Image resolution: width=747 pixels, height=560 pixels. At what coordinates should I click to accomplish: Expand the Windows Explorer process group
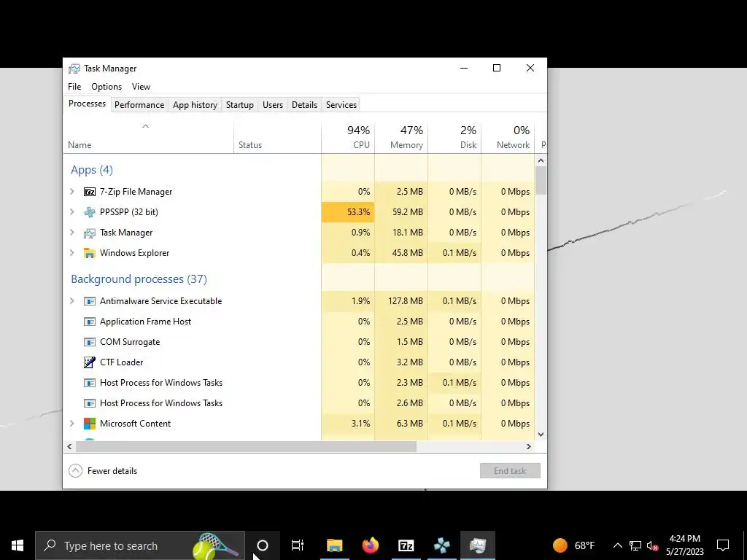click(72, 253)
